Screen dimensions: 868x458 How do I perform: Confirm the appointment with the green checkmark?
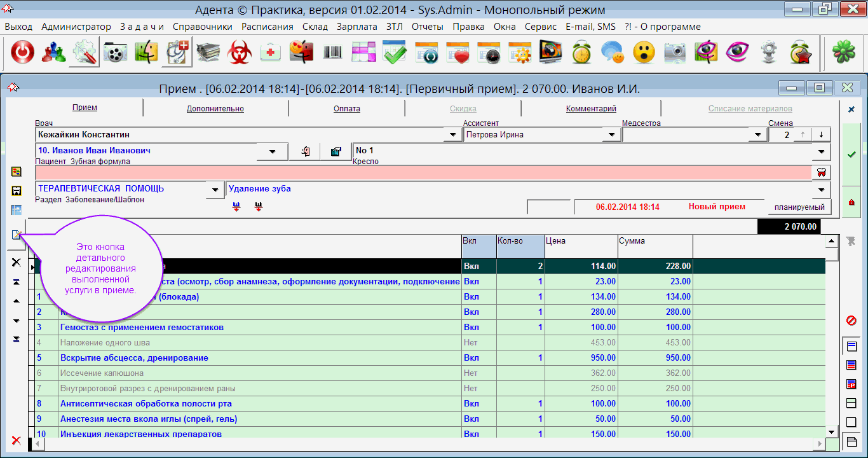(851, 154)
